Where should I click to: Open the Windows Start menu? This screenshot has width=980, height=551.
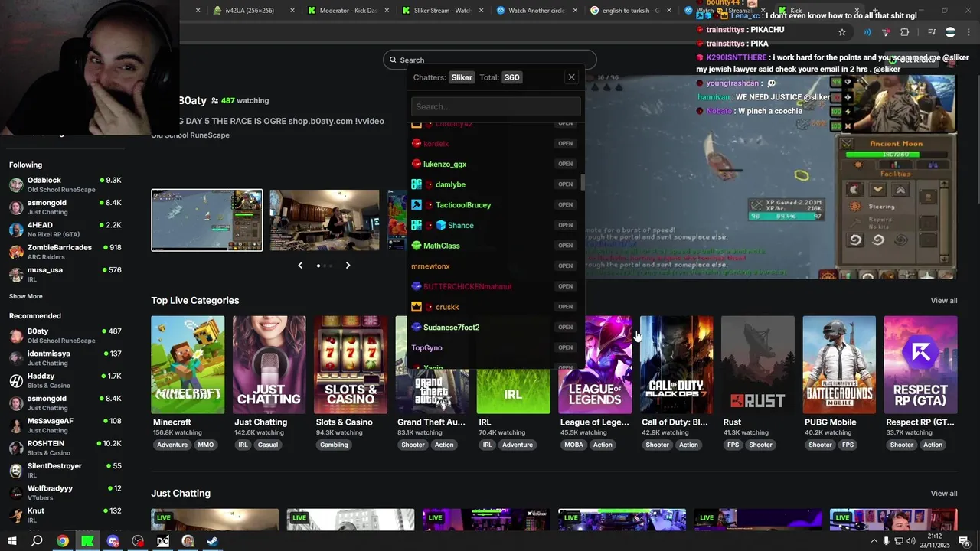coord(11,541)
